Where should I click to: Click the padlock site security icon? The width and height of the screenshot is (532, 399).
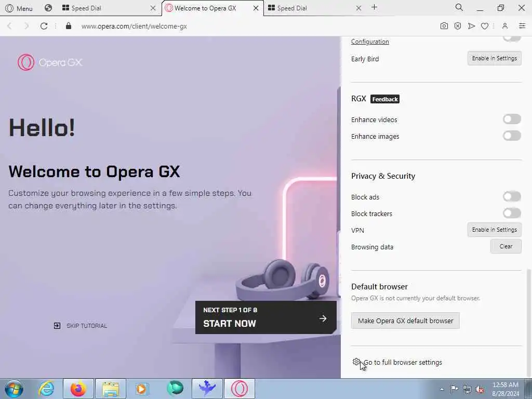[69, 26]
